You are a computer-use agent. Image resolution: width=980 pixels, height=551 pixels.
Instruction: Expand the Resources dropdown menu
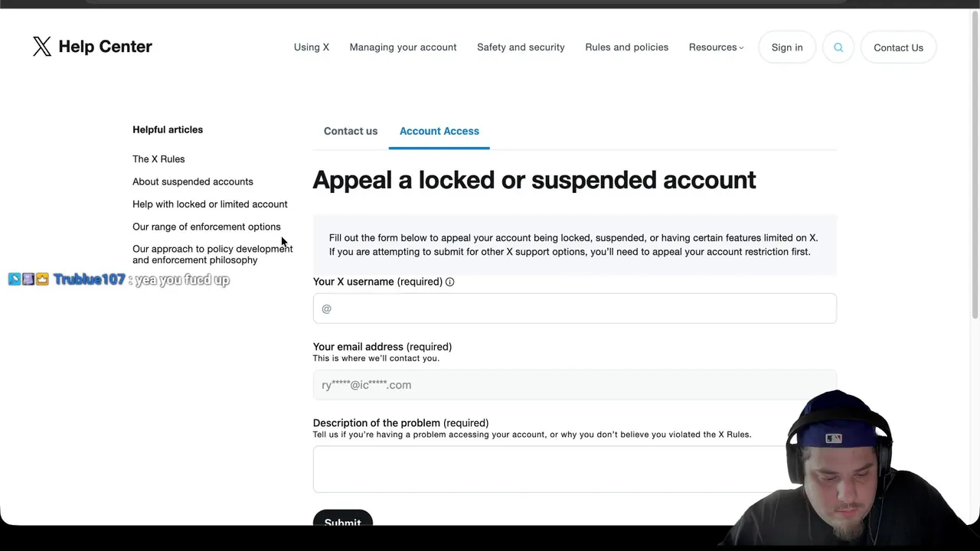tap(716, 47)
